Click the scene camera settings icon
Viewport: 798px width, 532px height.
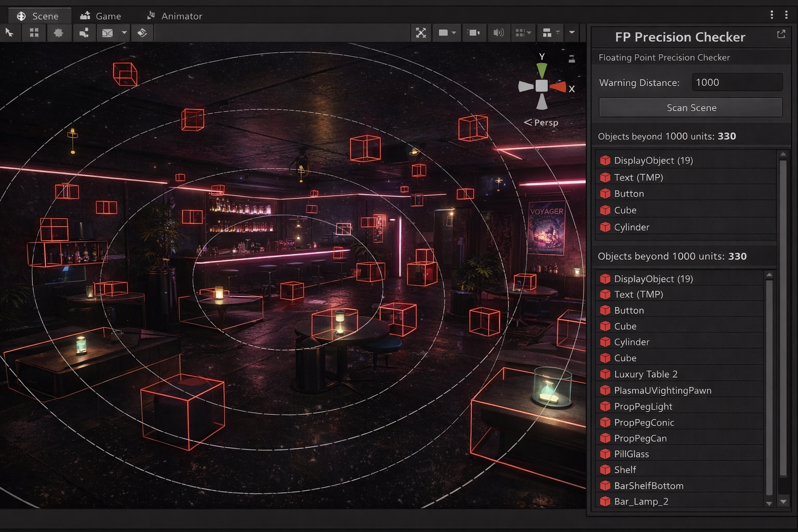click(473, 33)
